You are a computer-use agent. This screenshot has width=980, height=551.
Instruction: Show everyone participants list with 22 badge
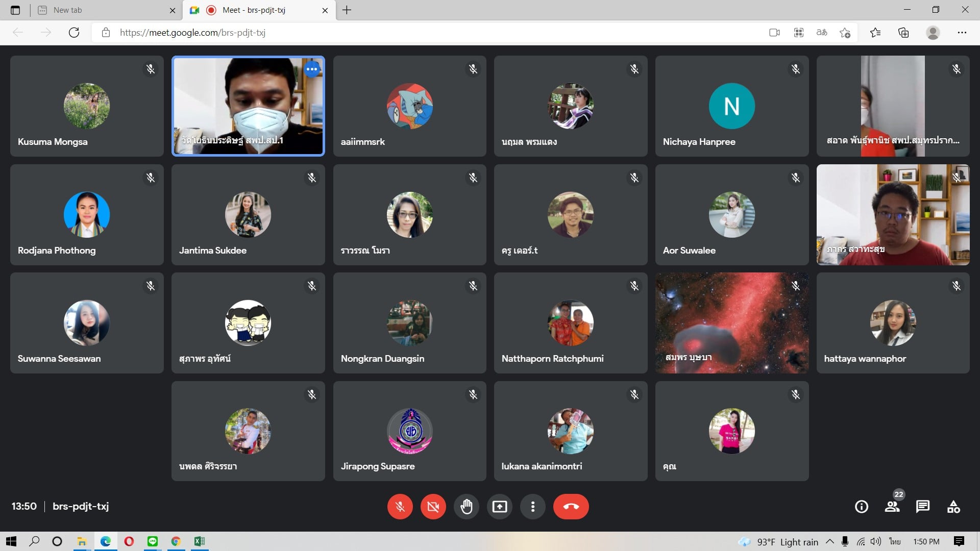[x=892, y=507]
